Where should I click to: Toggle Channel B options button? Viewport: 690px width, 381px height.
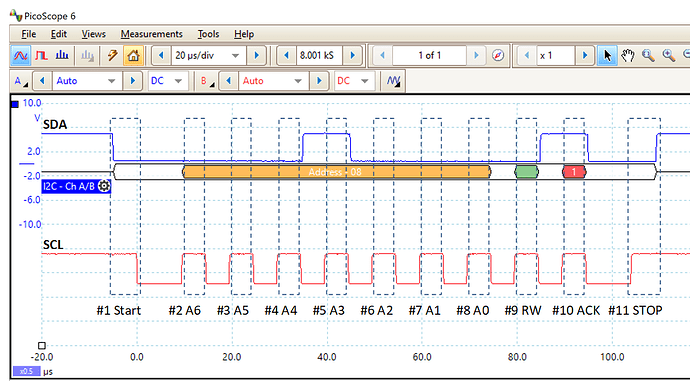pyautogui.click(x=207, y=81)
